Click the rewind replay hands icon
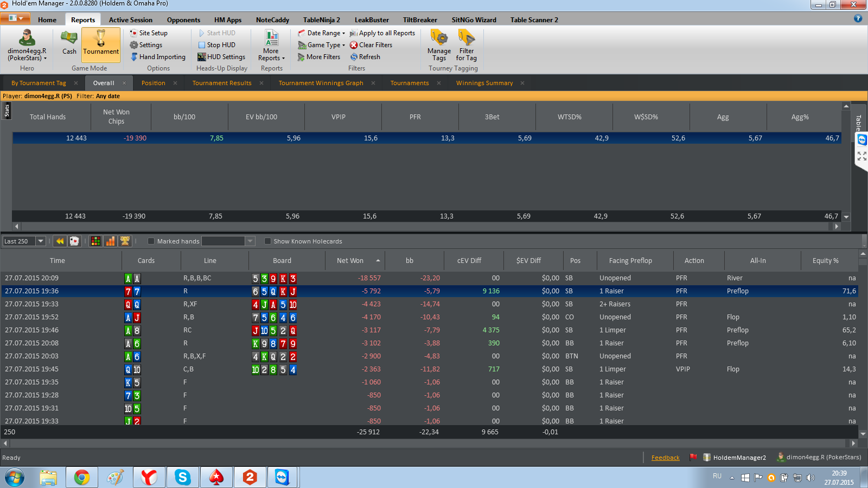868x488 pixels. coord(60,241)
